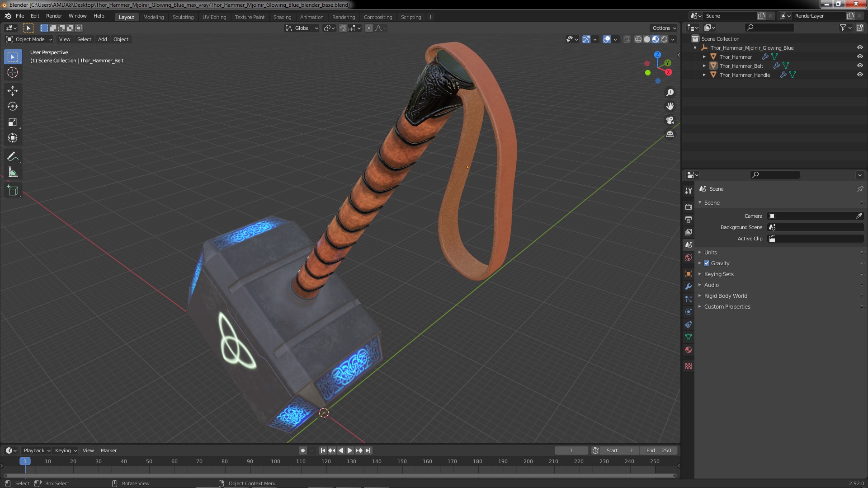Open the Modifier properties tab
Viewport: 868px width, 488px height.
pyautogui.click(x=689, y=286)
